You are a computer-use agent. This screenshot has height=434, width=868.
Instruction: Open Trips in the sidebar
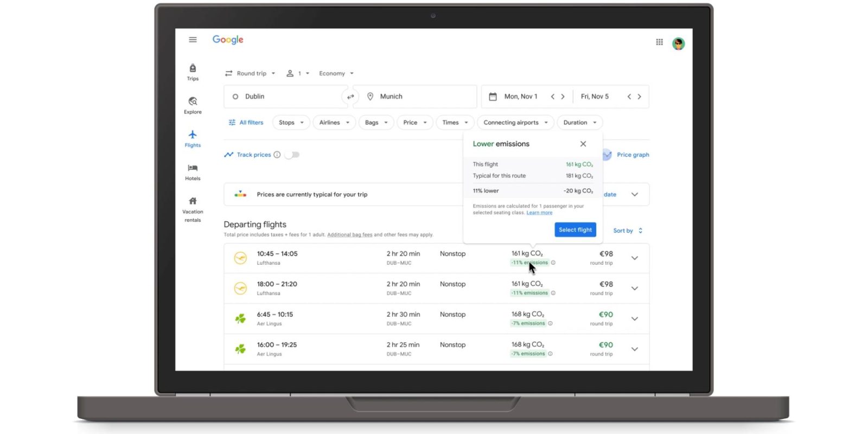coord(193,72)
